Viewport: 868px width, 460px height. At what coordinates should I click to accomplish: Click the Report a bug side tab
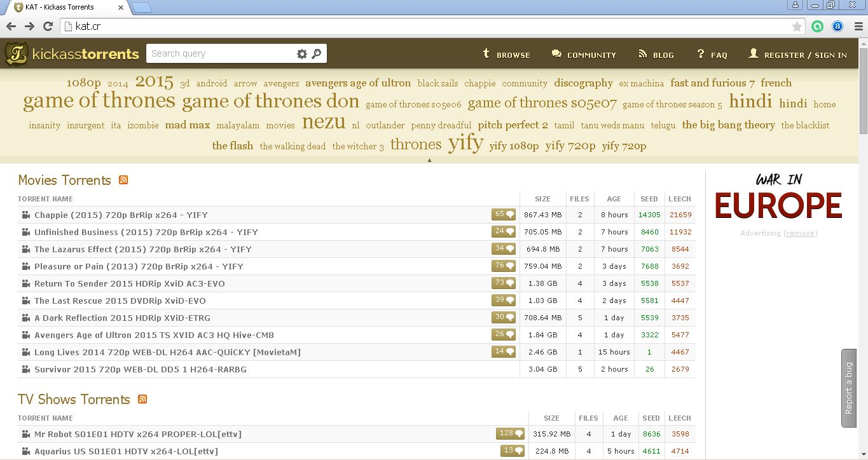click(x=849, y=388)
